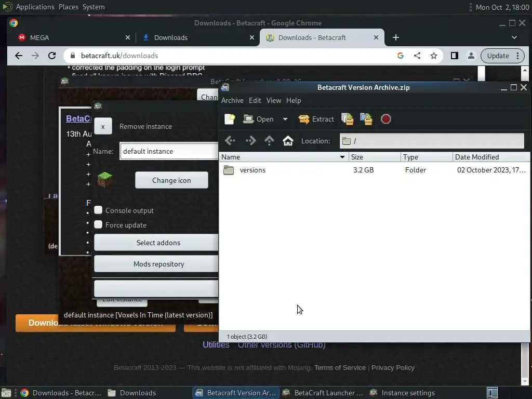Toggle the Chrome side panel icon
The image size is (532, 399).
pos(454,56)
